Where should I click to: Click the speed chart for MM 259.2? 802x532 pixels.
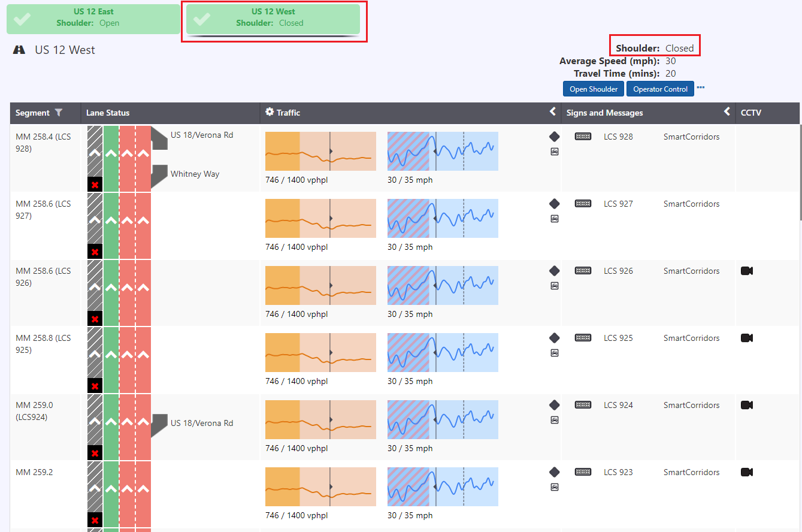pyautogui.click(x=443, y=486)
